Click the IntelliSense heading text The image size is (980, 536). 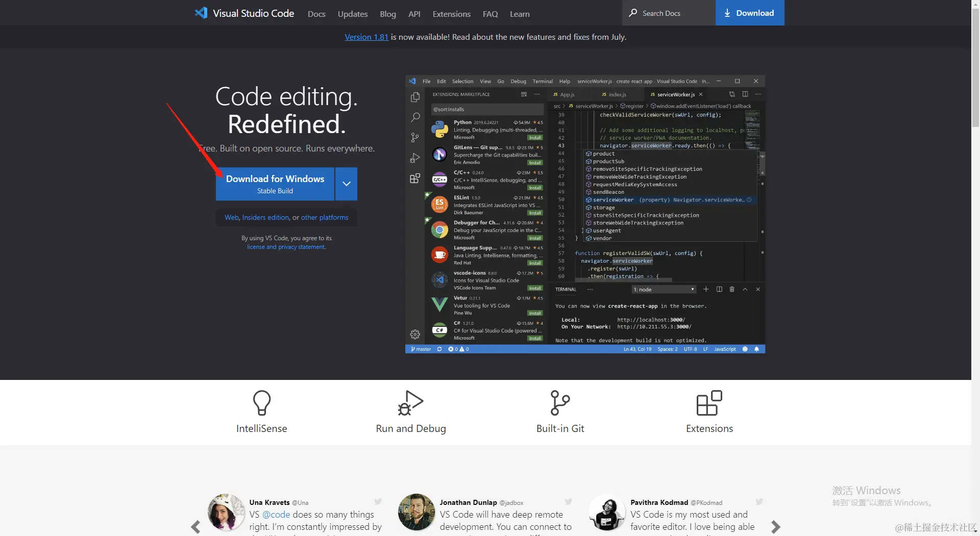tap(262, 428)
